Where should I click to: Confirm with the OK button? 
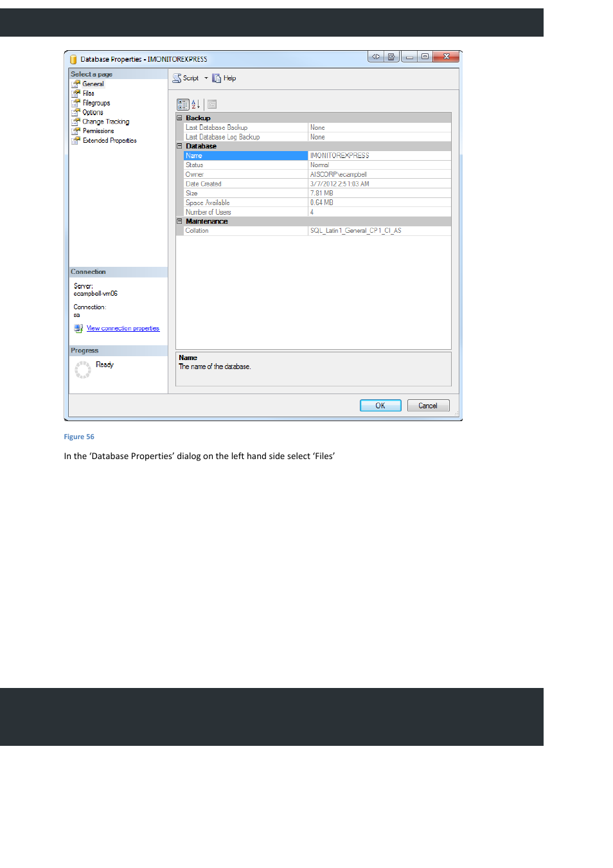click(x=380, y=406)
